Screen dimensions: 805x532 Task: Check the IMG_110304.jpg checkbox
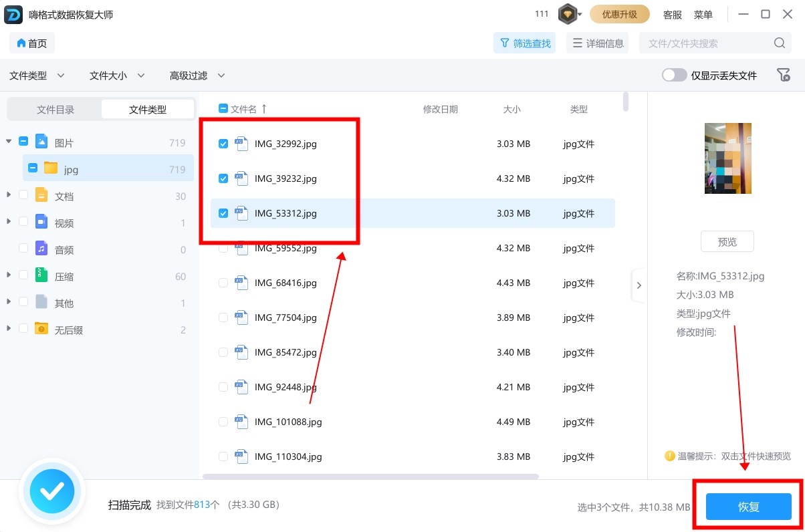223,456
